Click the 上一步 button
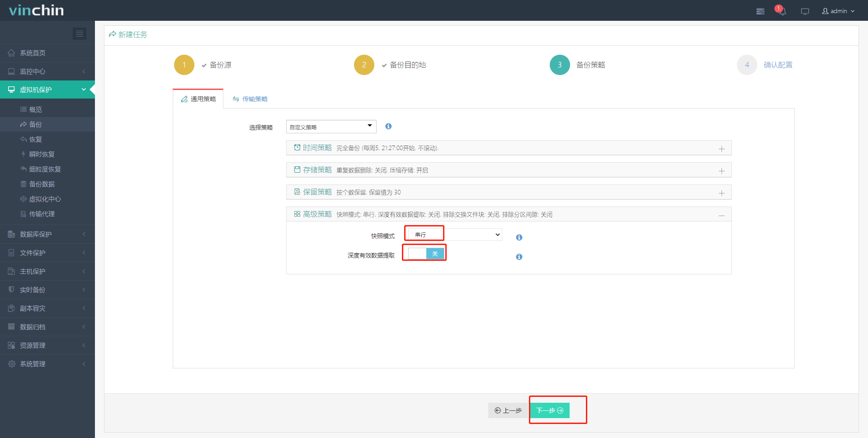This screenshot has height=438, width=868. [x=508, y=410]
